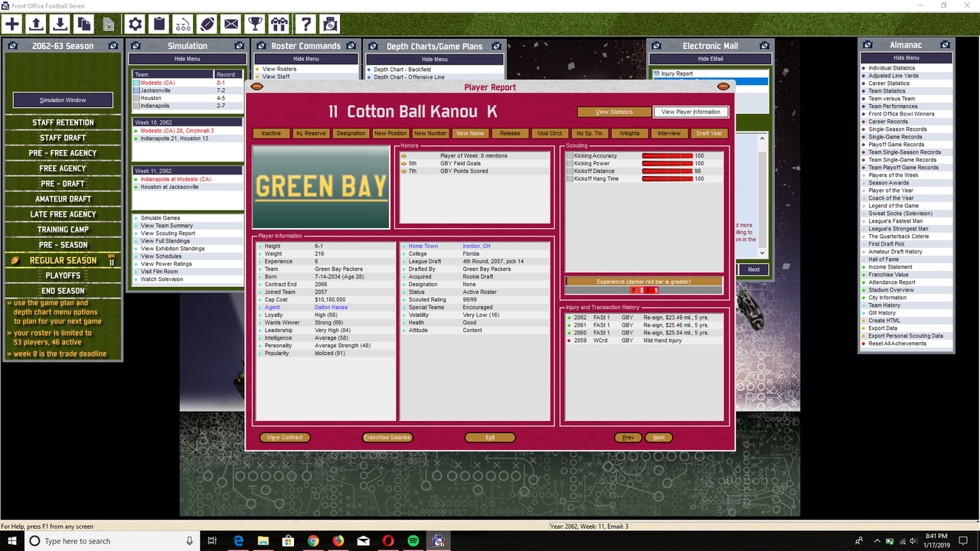Toggle the Inactive status for Cotton Ball Kanou
Screen dimensions: 980x551
tap(270, 132)
